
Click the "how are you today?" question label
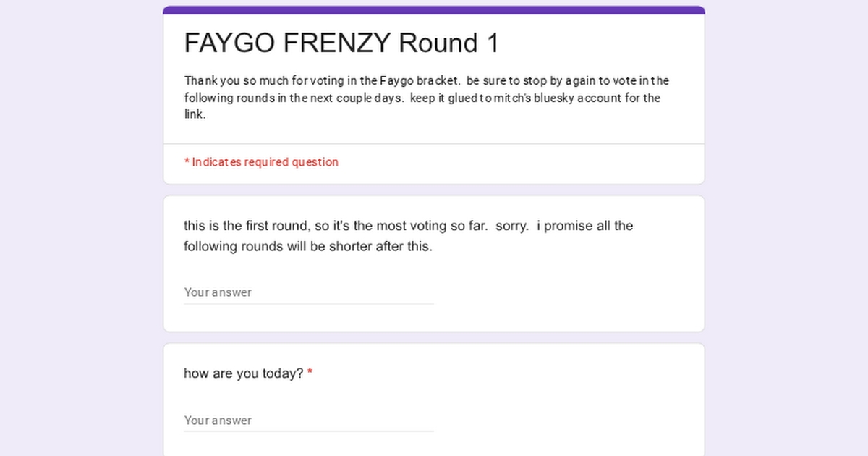(x=244, y=374)
